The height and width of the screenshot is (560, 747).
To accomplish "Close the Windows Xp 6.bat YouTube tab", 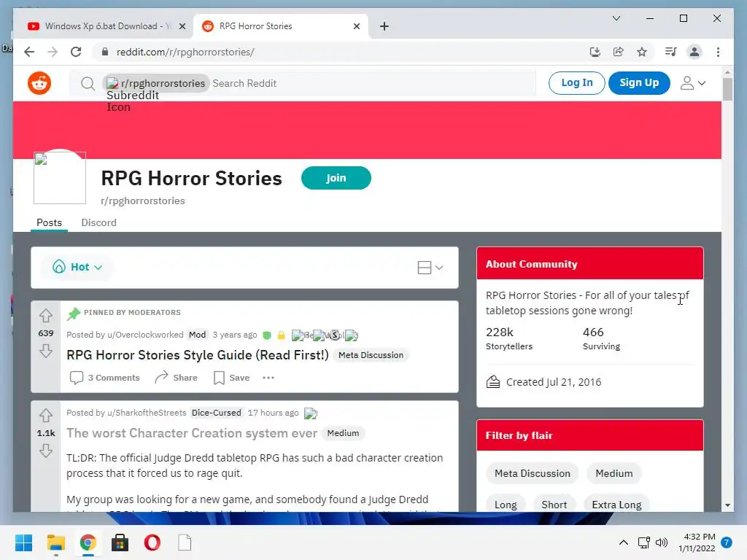I will 182,26.
